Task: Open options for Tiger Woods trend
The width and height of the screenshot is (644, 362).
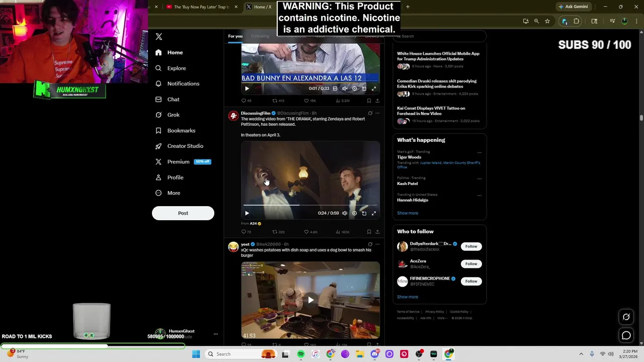Action: click(x=479, y=152)
